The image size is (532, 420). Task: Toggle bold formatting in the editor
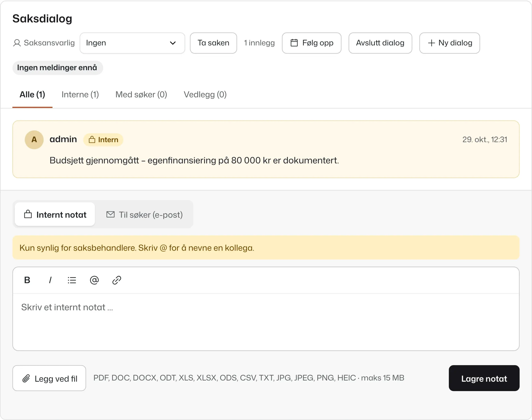coord(27,280)
